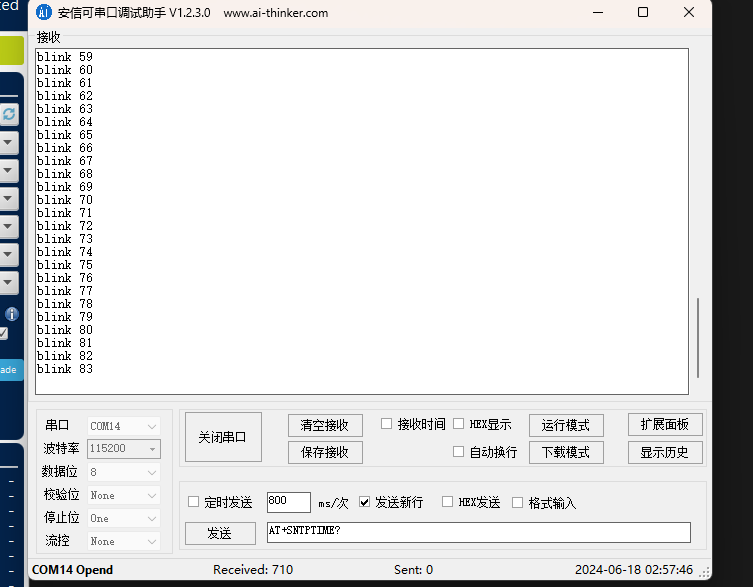Screen dimensions: 753x587
Task: Open the 停止位 One dropdown
Action: (x=123, y=518)
